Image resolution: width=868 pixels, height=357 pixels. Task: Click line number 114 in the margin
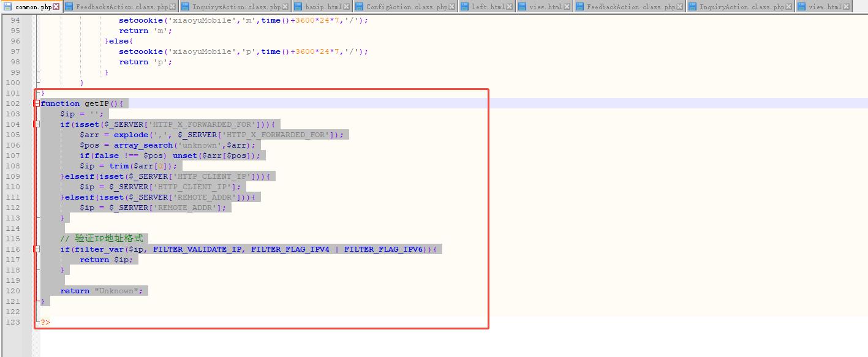[13, 228]
